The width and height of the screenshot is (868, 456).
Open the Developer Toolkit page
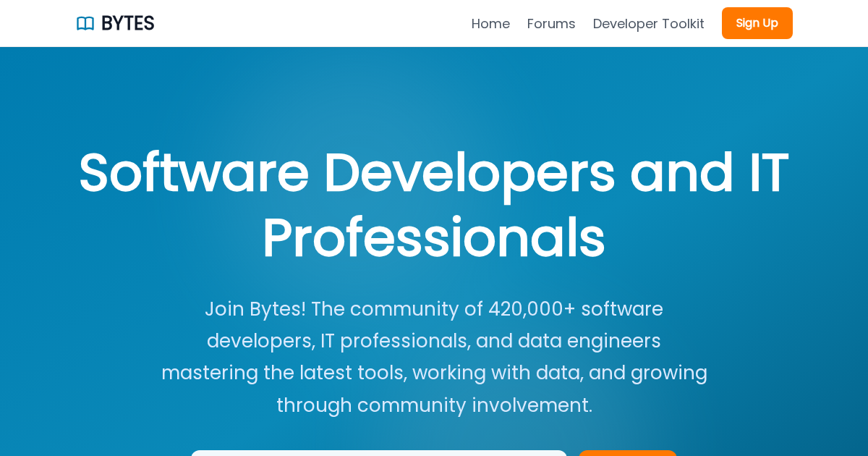click(x=648, y=24)
